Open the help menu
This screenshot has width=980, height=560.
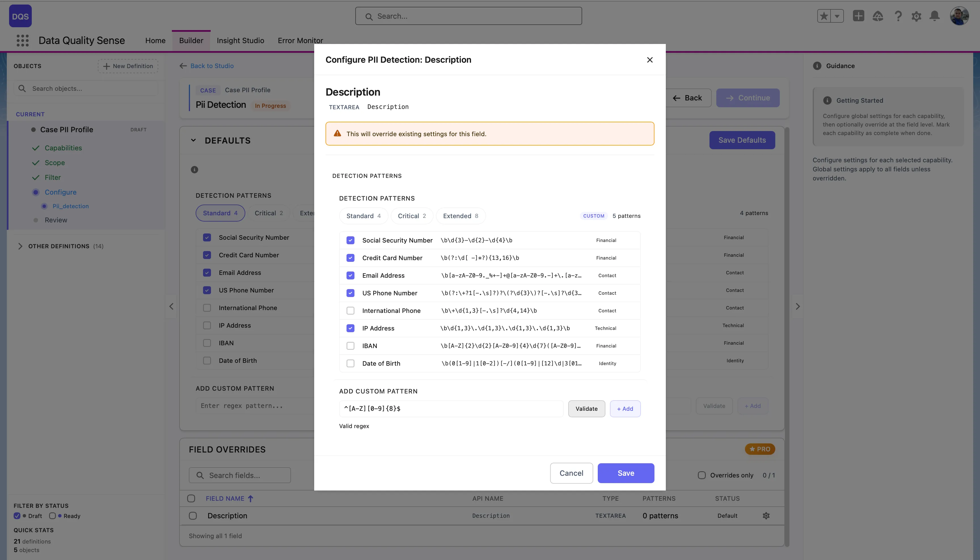tap(898, 16)
